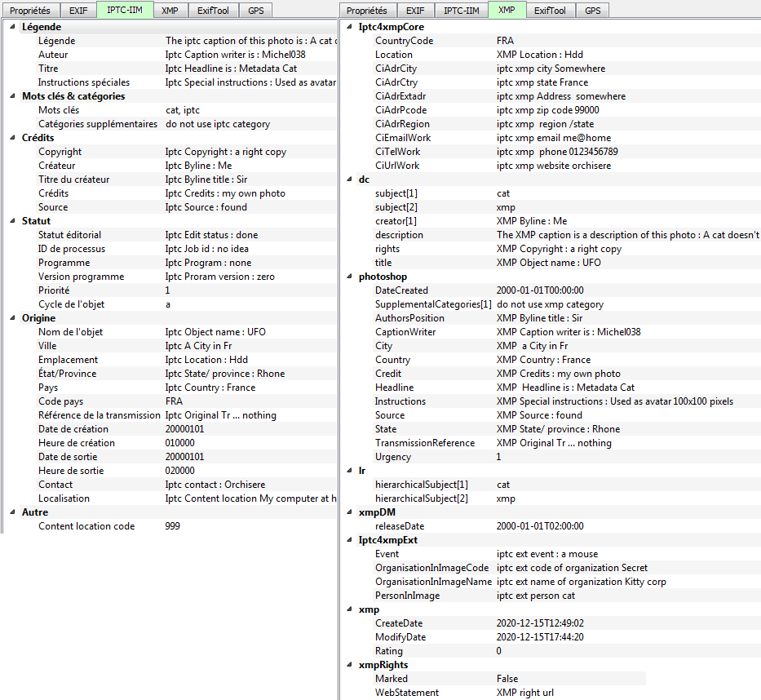Viewport: 761px width, 700px height.
Task: Select the releaseDate row label
Action: pos(400,526)
